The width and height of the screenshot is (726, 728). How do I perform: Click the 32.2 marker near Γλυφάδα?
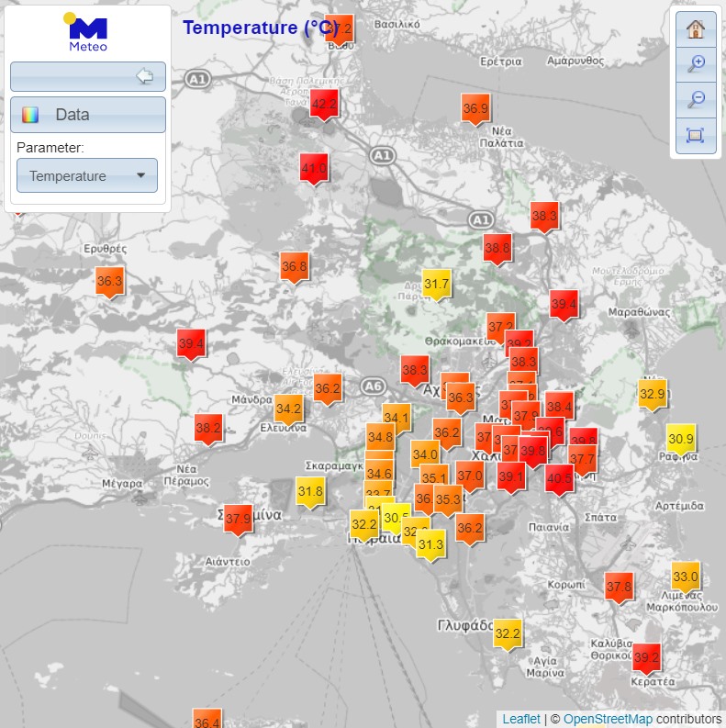508,635
